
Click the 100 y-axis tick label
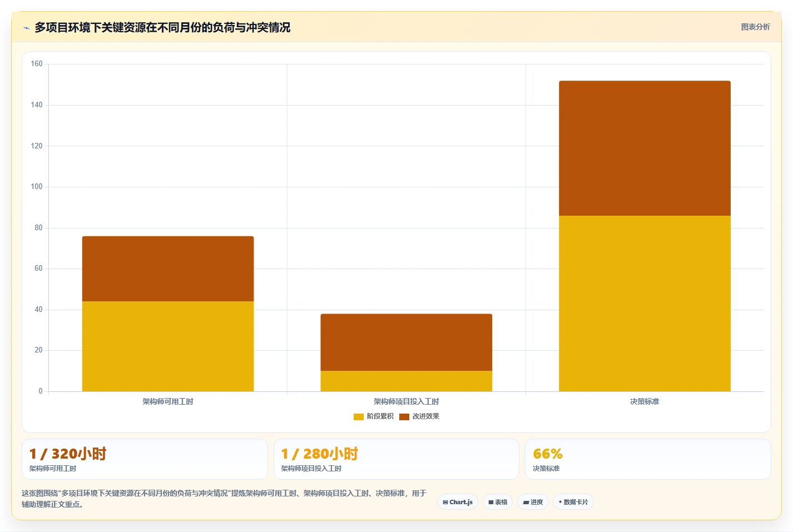pyautogui.click(x=37, y=187)
